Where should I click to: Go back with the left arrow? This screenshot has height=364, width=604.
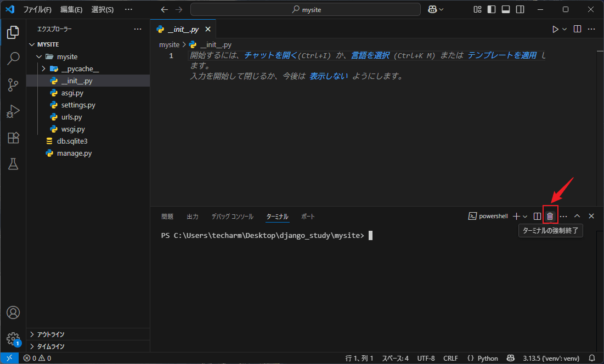(165, 10)
